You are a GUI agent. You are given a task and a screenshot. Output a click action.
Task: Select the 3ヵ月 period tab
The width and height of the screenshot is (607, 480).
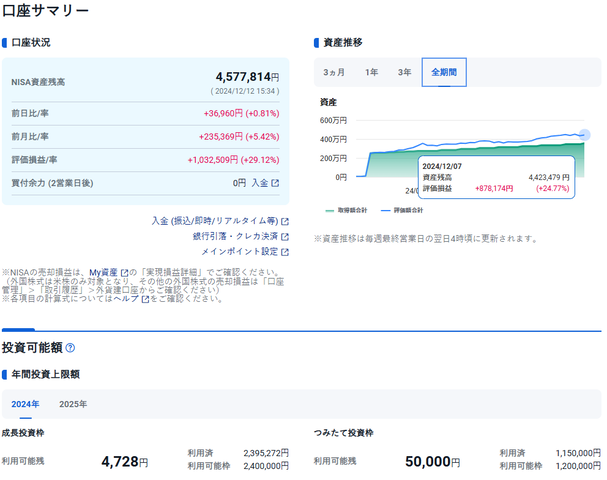334,72
